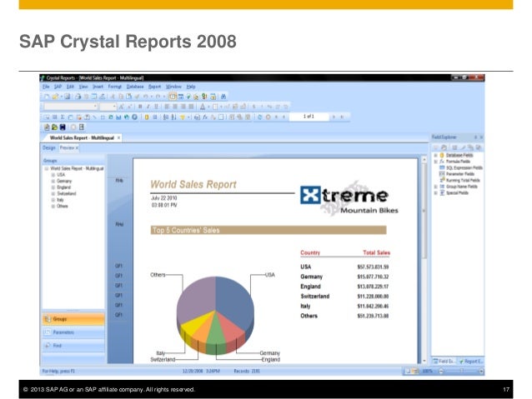Click the Find binoculars icon

pyautogui.click(x=223, y=97)
